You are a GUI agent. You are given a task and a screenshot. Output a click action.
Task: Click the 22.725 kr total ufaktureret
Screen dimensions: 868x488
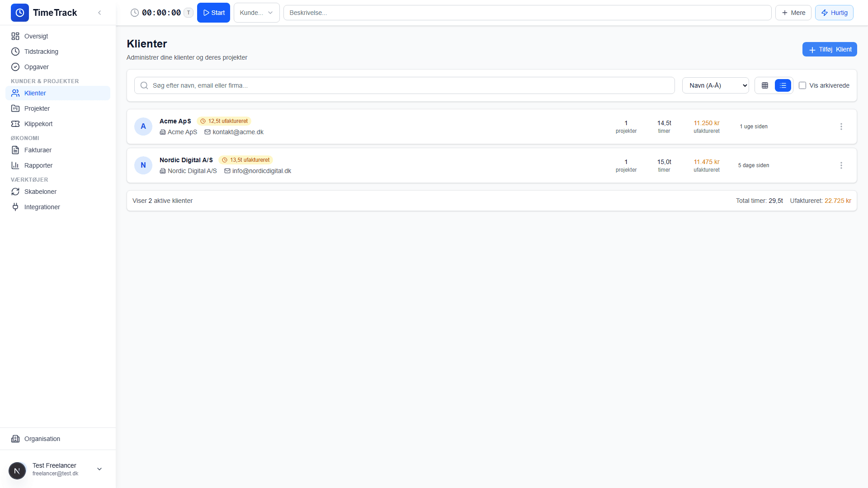point(838,201)
